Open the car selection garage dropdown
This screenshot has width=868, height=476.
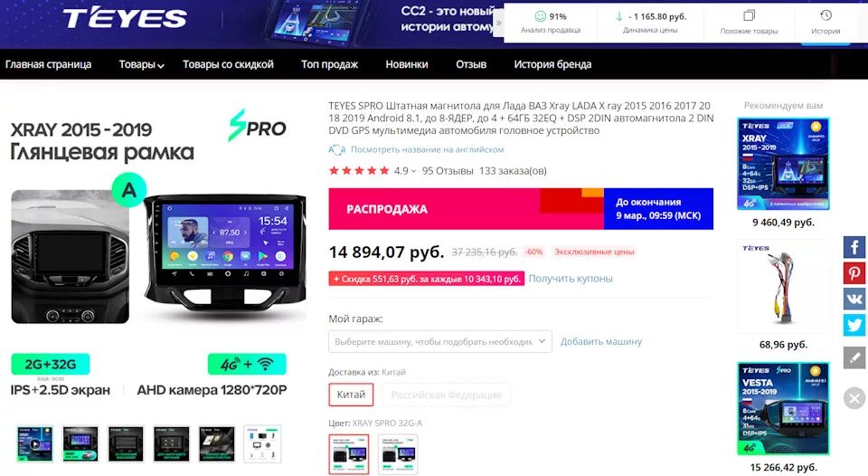pos(440,341)
